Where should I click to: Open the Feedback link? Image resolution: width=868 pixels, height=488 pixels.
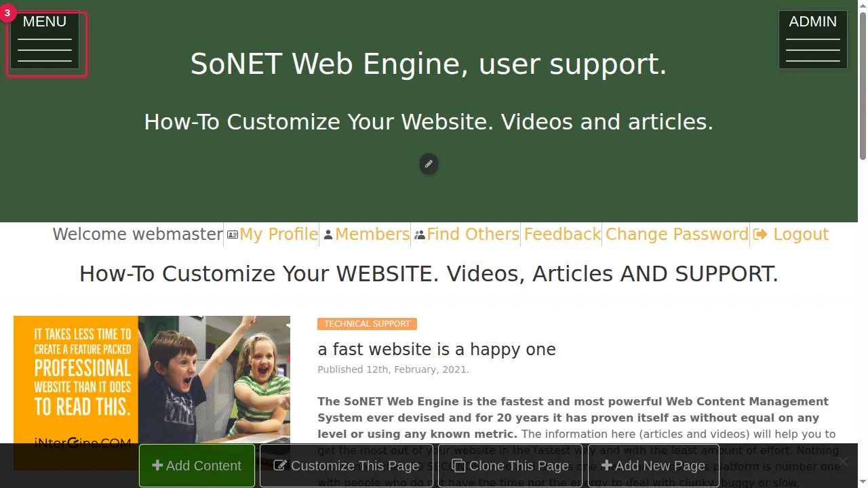[562, 235]
